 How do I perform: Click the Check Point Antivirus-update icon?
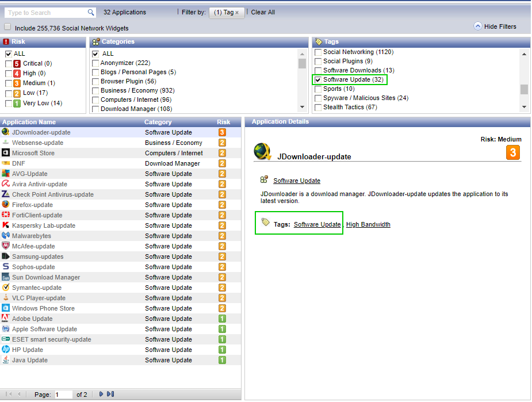(5, 194)
